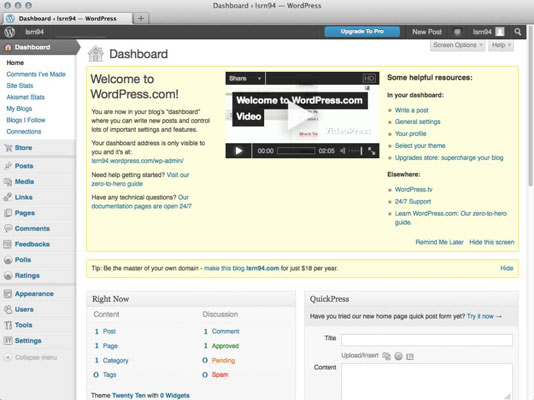Viewport: 534px width, 400px height.
Task: Open the admin bar search icon
Action: [x=518, y=32]
